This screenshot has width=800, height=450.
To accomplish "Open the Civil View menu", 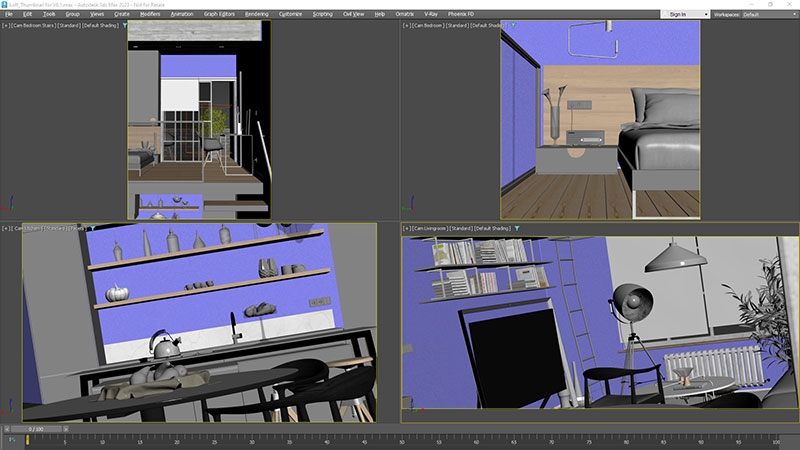I will (x=354, y=14).
